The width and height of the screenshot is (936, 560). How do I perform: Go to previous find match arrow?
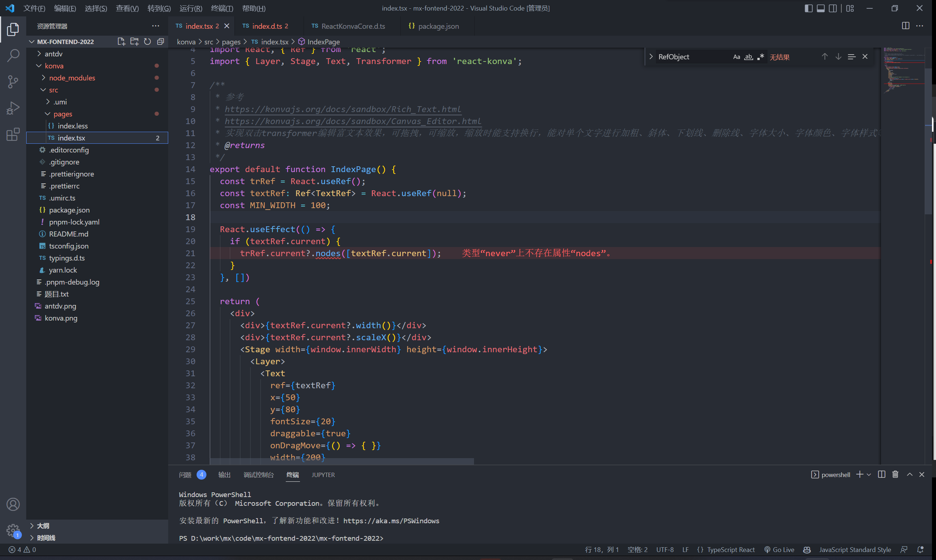(825, 57)
